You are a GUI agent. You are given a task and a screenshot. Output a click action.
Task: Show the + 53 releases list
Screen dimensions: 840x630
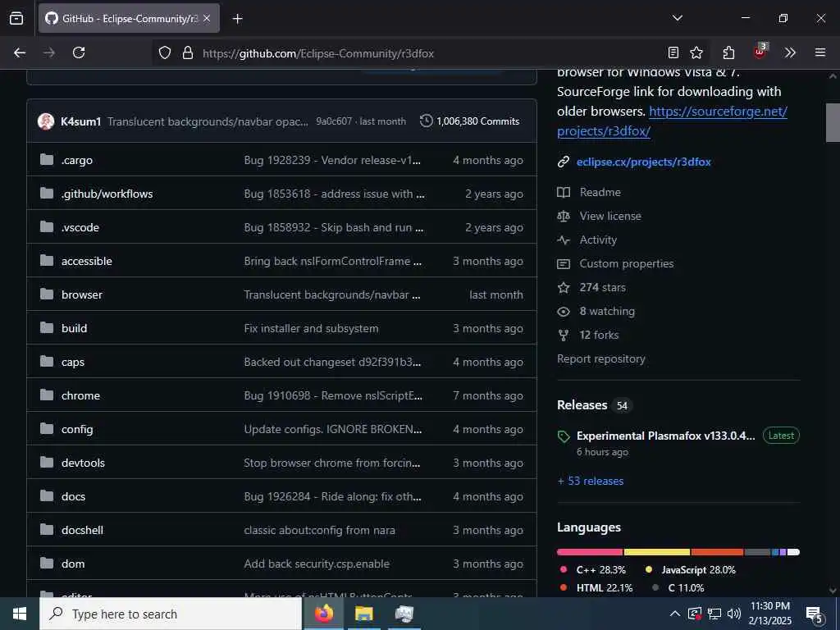click(x=591, y=481)
